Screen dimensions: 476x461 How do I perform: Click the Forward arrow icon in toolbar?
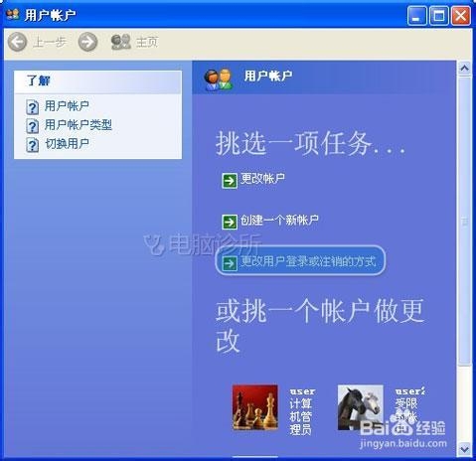point(87,42)
